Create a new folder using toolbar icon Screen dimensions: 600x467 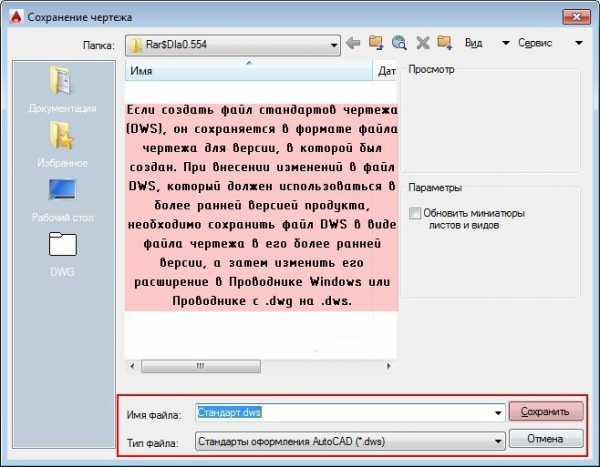pyautogui.click(x=445, y=43)
